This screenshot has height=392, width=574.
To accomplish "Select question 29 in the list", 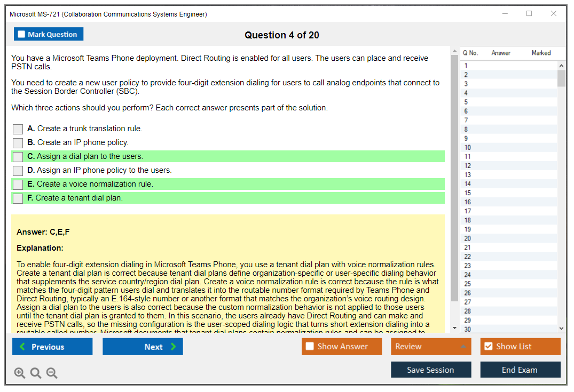I will 509,321.
